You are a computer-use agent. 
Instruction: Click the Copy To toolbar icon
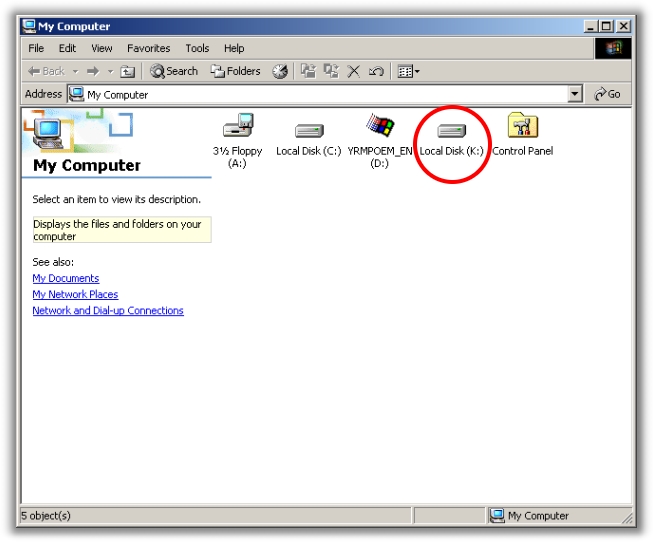[331, 72]
